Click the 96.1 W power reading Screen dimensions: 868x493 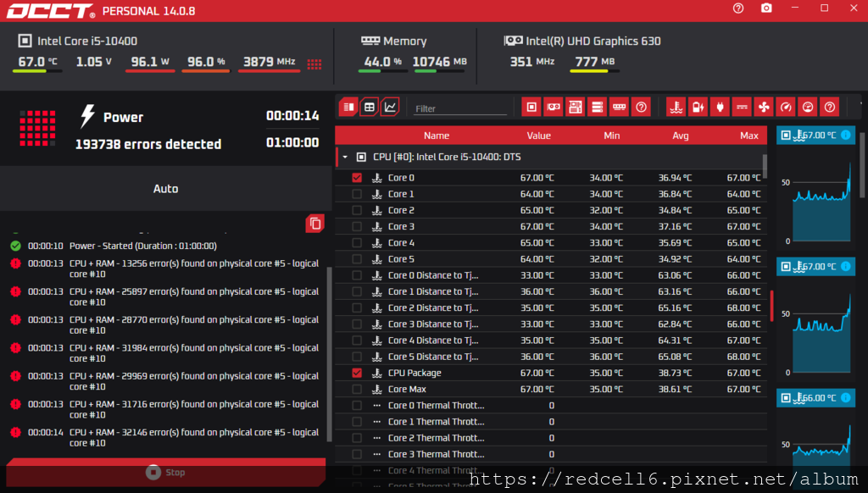click(x=150, y=62)
